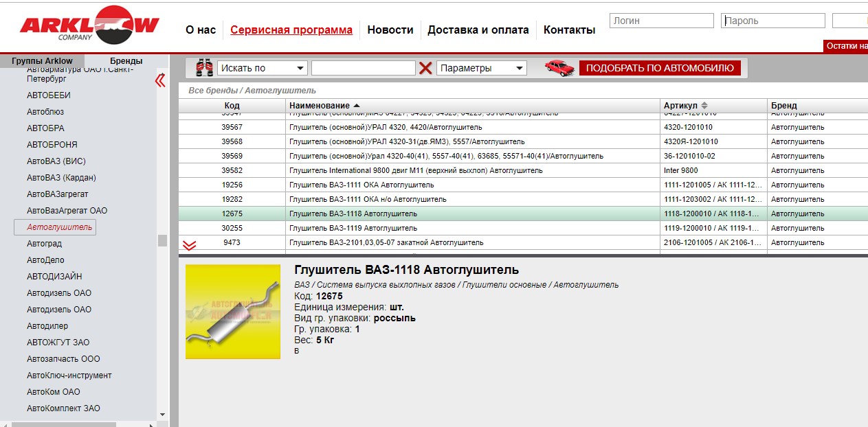The image size is (868, 427).
Task: Select Глушитель ВАЗ-1119 row
Action: (x=523, y=228)
